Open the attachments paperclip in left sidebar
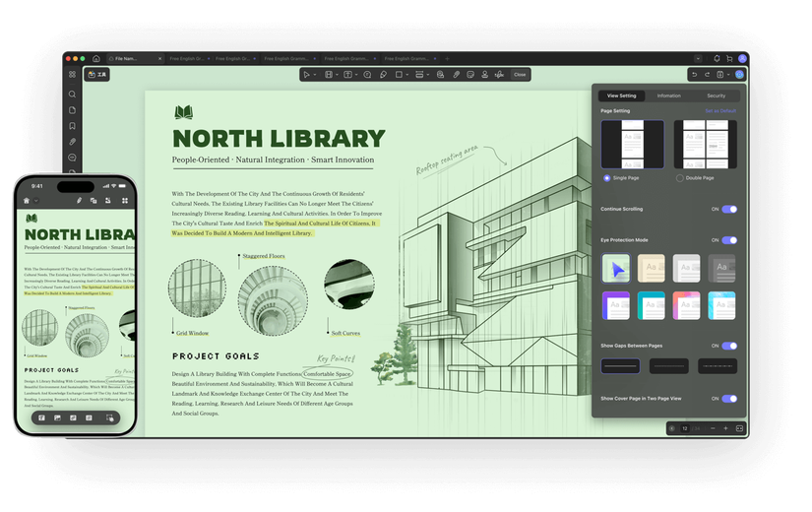The image size is (812, 512). [72, 142]
